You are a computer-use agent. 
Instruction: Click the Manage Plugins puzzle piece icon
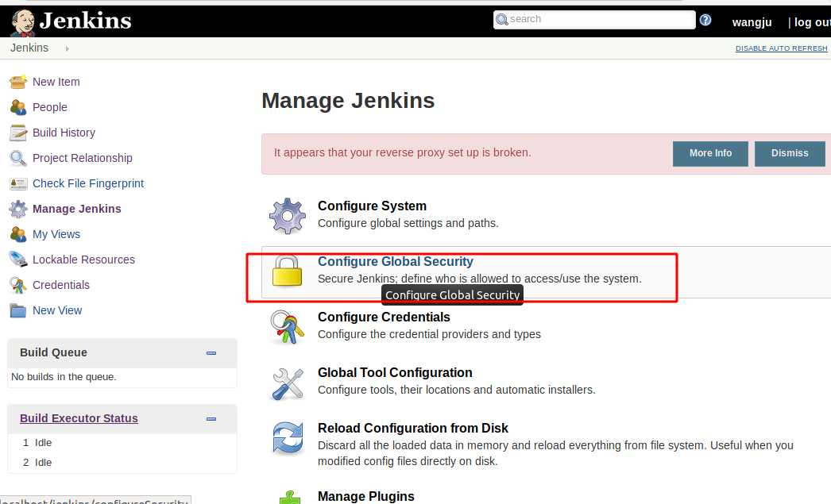coord(290,498)
